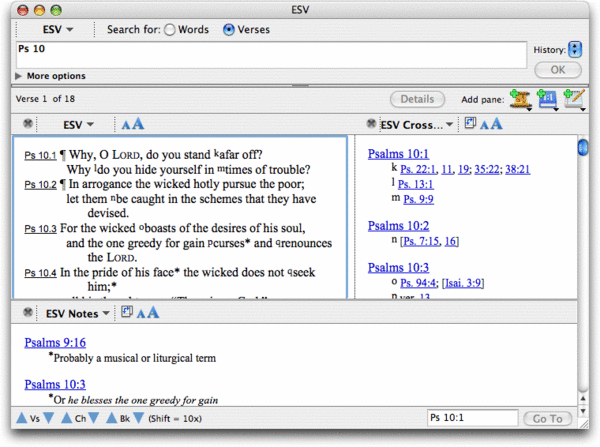Follow the Ps. 94:4 cross reference link
The width and height of the screenshot is (600, 447).
pos(418,283)
